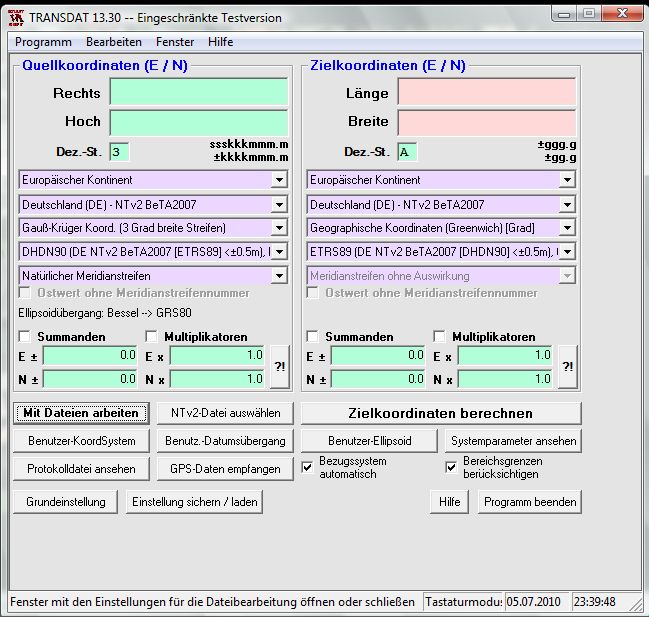Viewport: 649px width, 617px height.
Task: Expand Natürlicher Meridianstreifen dropdown
Action: pos(279,276)
